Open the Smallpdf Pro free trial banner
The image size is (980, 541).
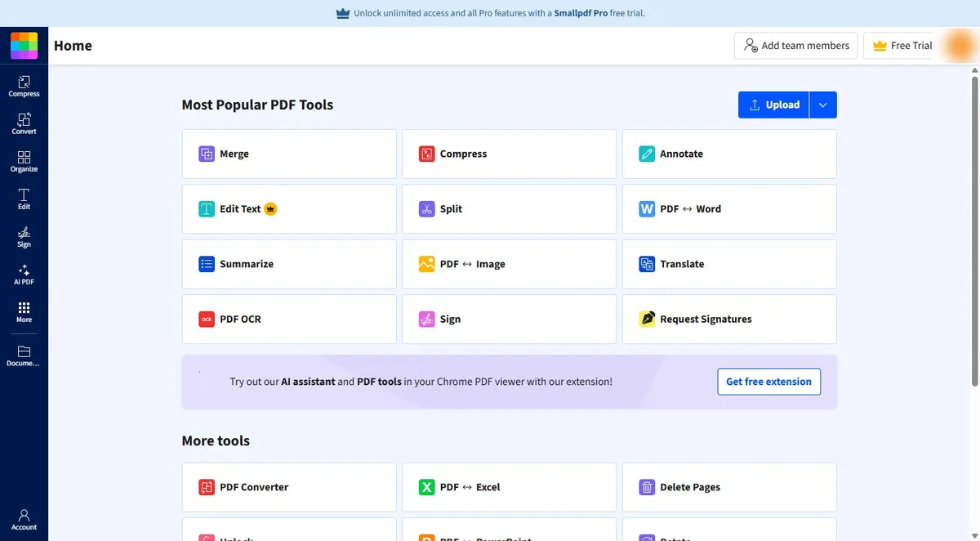coord(490,13)
